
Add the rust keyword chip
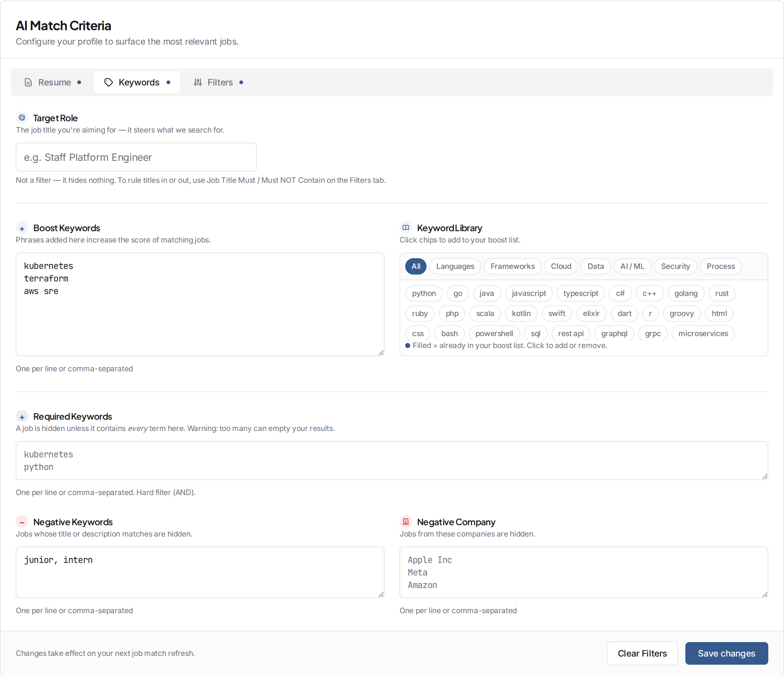tap(722, 294)
